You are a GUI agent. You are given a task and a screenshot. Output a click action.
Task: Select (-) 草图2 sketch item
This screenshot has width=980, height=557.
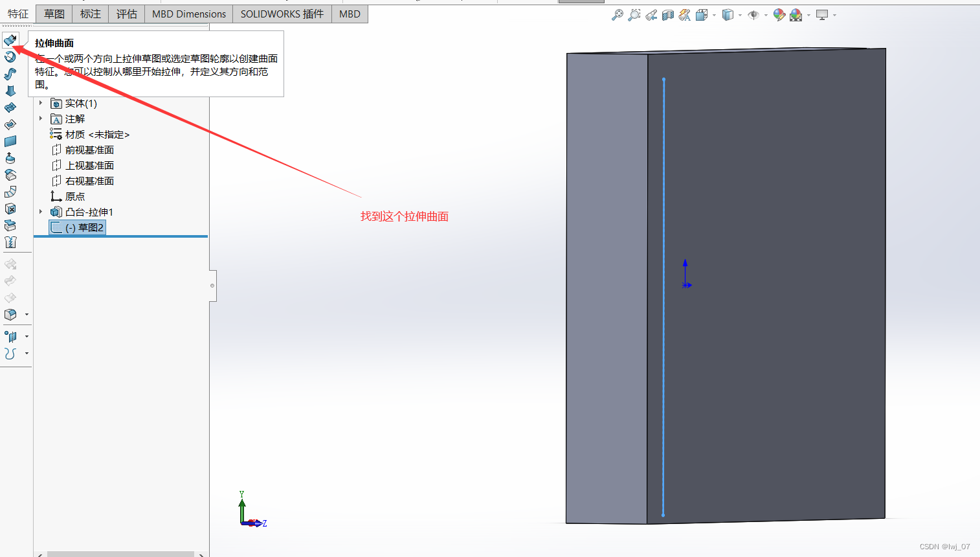77,227
